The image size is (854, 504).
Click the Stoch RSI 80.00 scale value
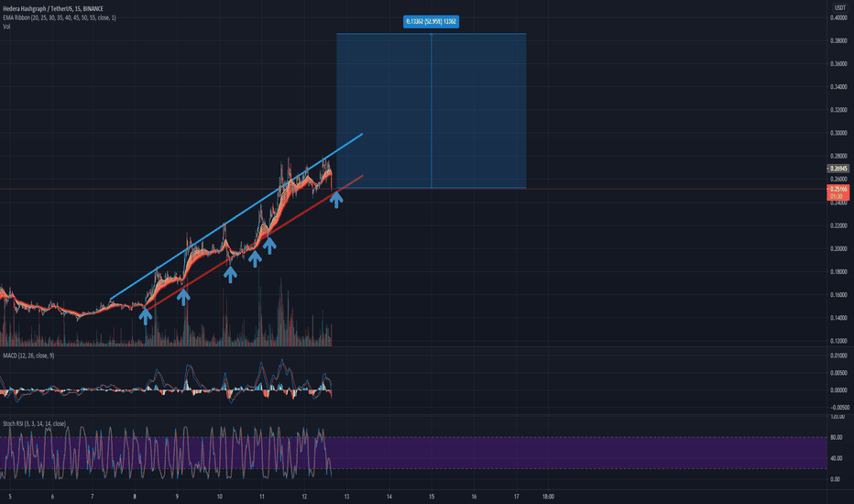[835, 437]
